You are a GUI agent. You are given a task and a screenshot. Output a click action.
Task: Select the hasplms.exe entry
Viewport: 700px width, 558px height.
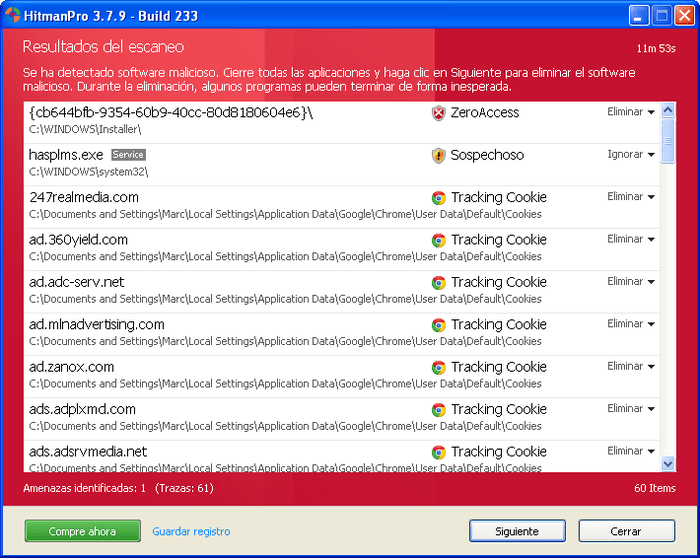tap(342, 164)
